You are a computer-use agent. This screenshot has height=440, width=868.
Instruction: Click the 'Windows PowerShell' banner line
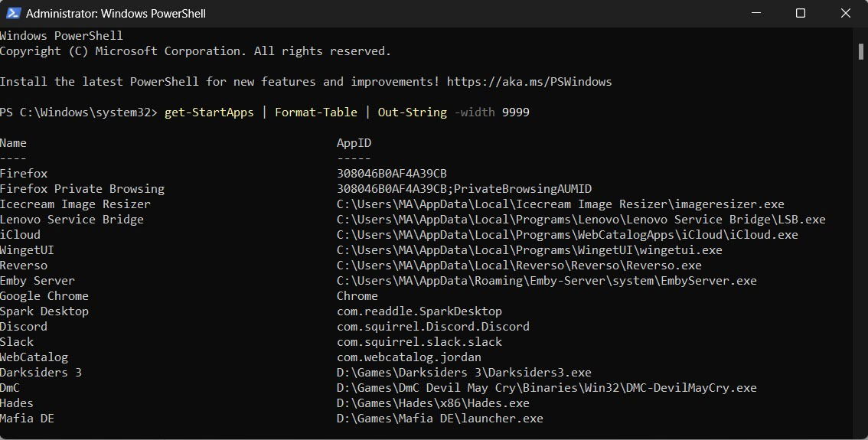[61, 36]
